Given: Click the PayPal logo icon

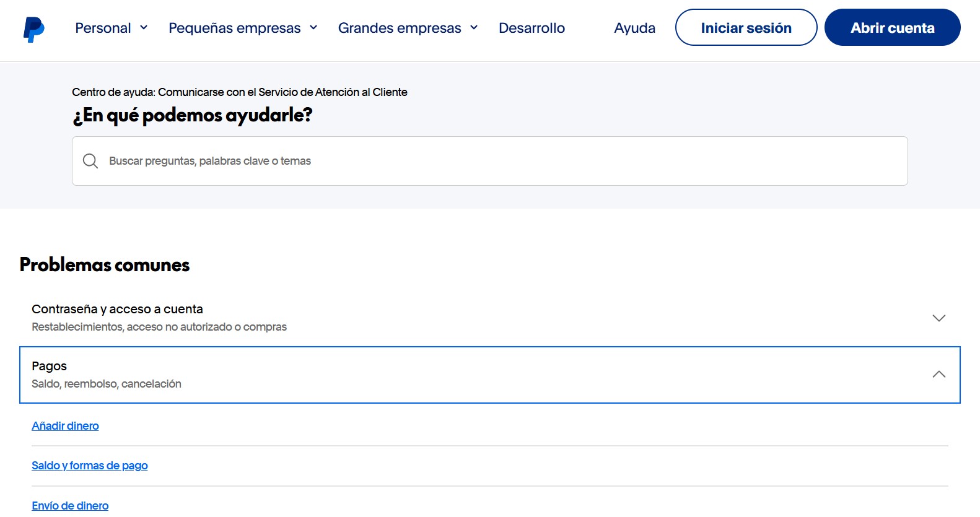Looking at the screenshot, I should click(33, 29).
